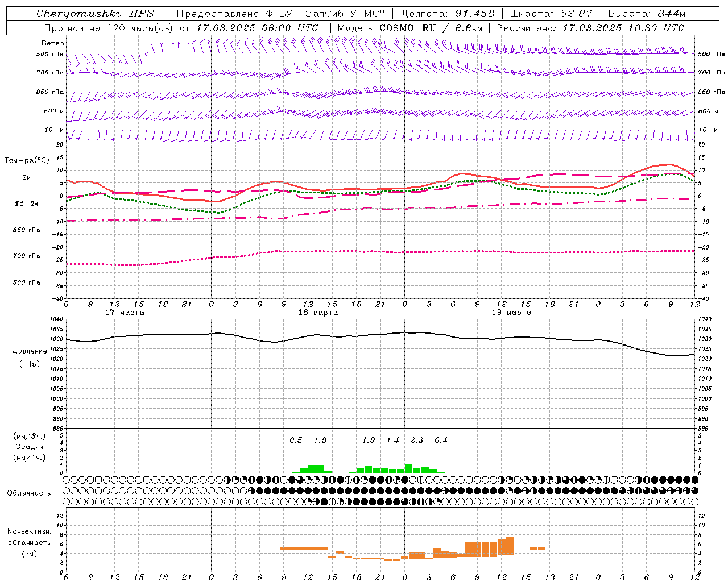The height and width of the screenshot is (582, 728).
Task: Click the 'Td 2м' dew point legend entry
Action: coord(27,203)
